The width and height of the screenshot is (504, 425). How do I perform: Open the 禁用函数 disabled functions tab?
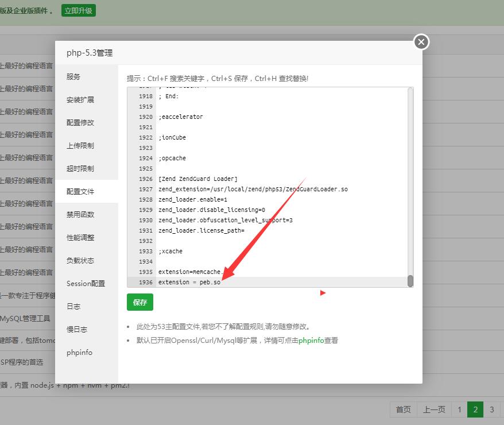pyautogui.click(x=80, y=214)
